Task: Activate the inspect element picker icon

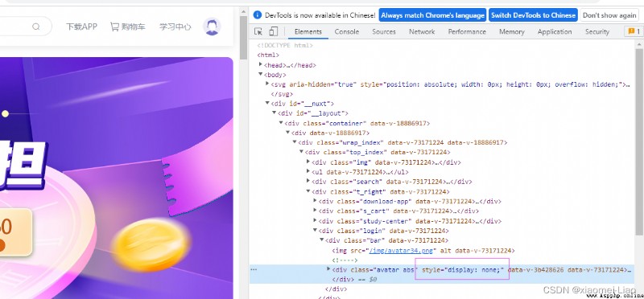Action: (258, 31)
